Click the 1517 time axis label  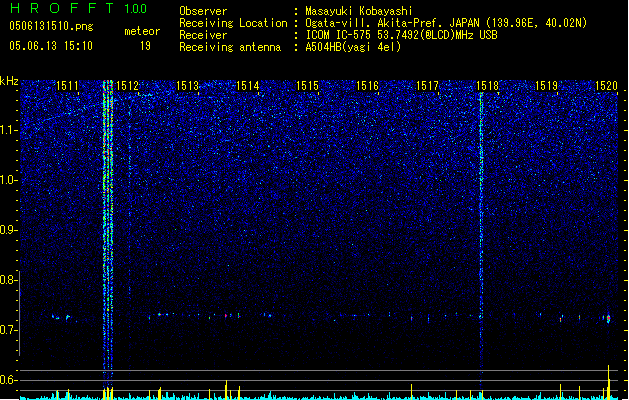pyautogui.click(x=427, y=86)
